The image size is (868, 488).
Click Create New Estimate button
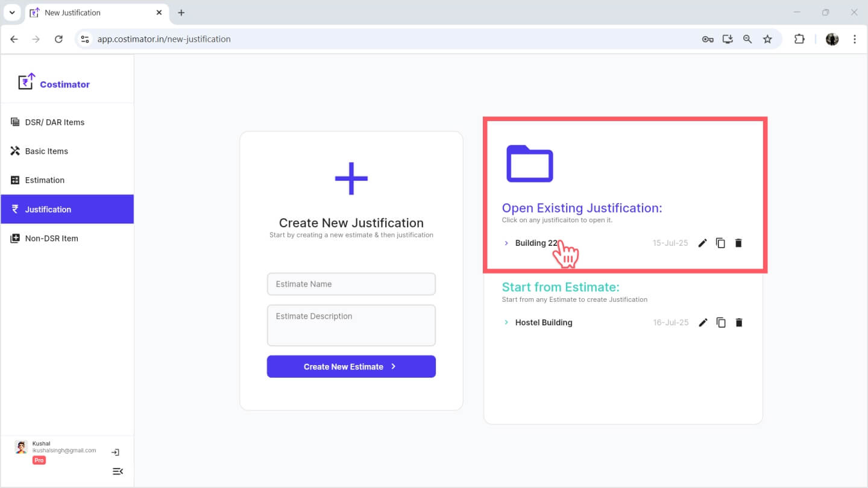coord(351,366)
